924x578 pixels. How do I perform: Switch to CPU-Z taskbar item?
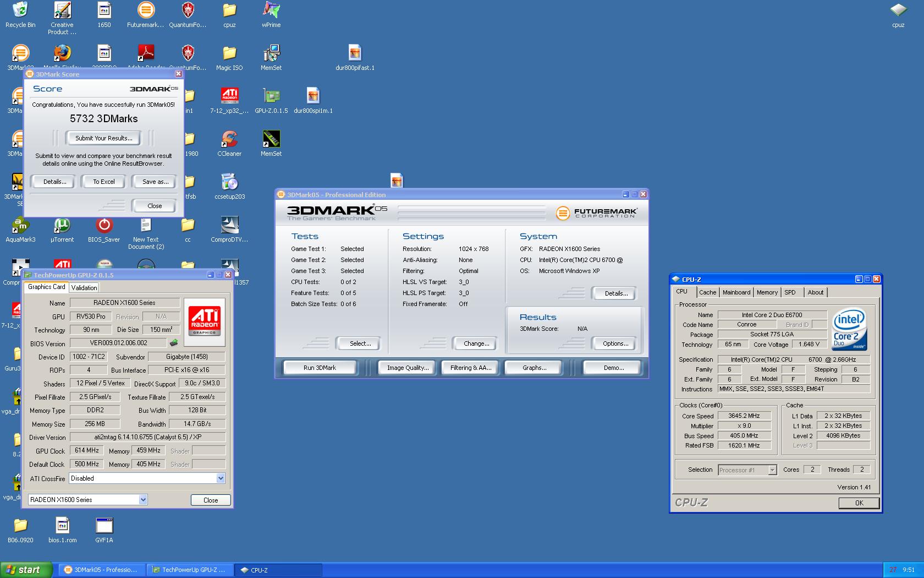(x=279, y=570)
